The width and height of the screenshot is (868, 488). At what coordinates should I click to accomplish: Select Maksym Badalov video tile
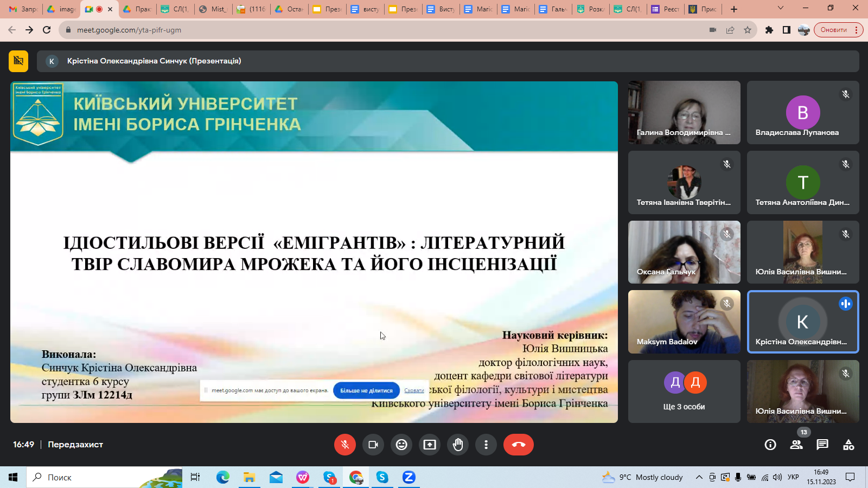(x=684, y=322)
